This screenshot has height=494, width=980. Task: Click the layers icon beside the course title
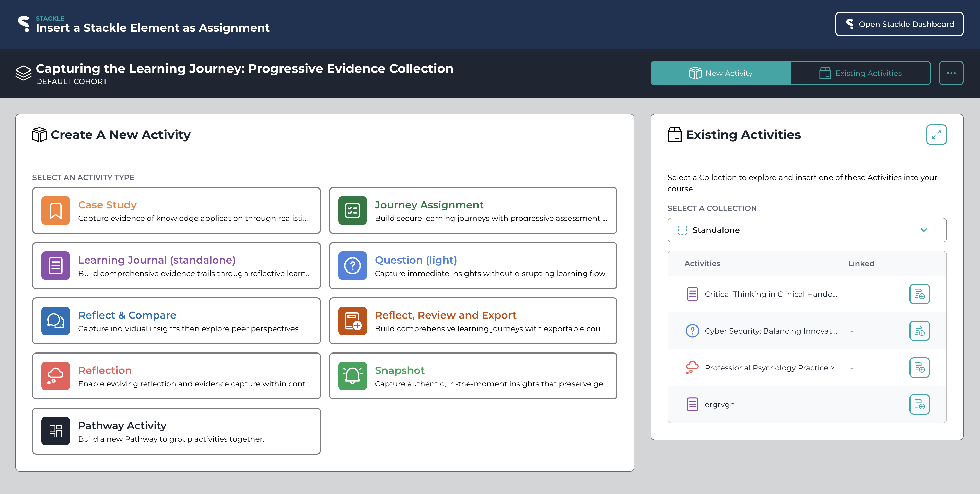23,73
